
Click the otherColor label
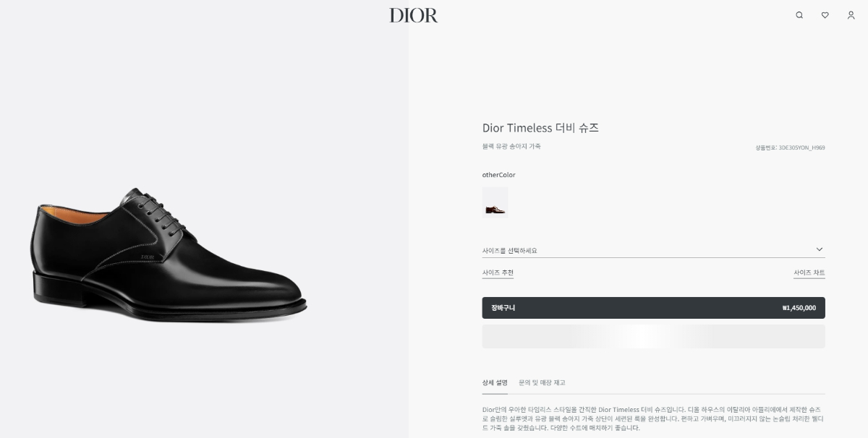tap(498, 175)
